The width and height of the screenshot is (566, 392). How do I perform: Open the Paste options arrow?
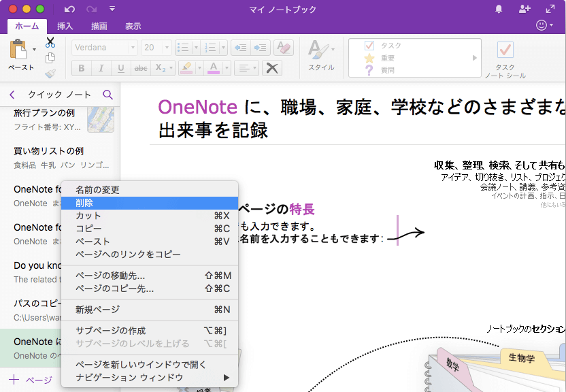(x=34, y=50)
